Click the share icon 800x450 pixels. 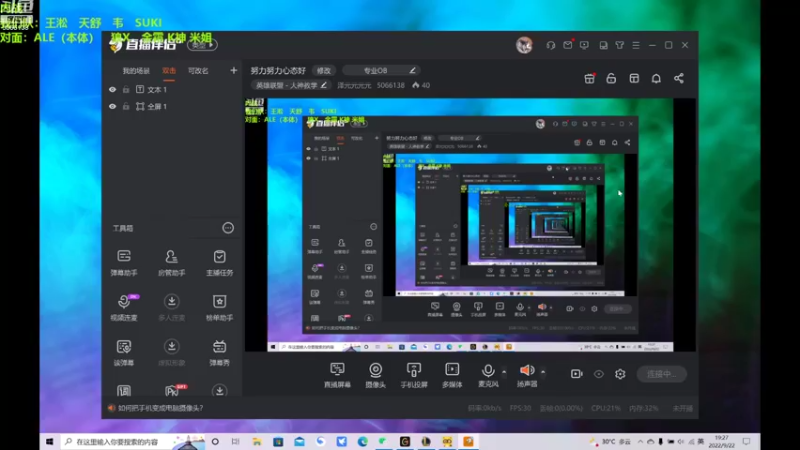tap(679, 79)
